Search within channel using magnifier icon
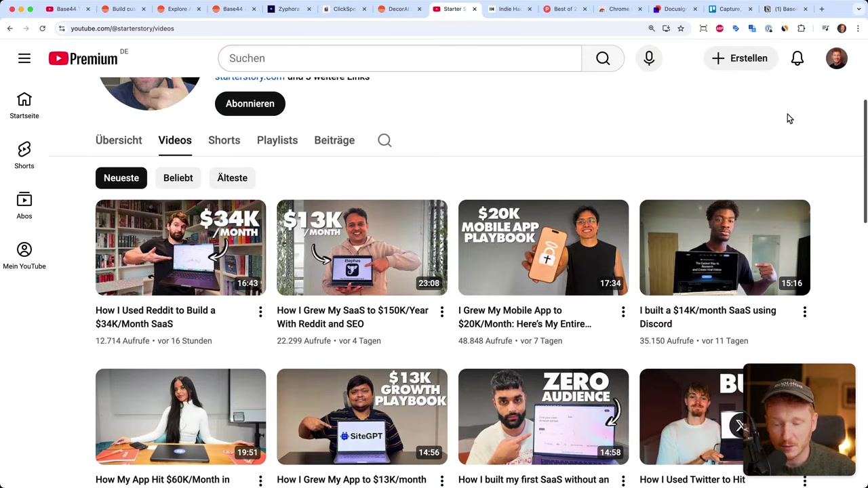Viewport: 868px width, 488px height. (x=384, y=140)
